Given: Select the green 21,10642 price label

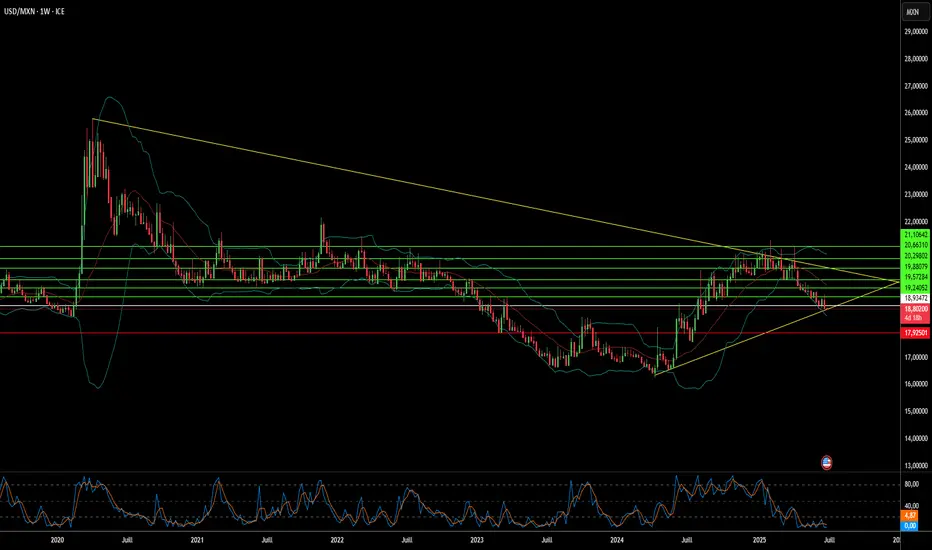Looking at the screenshot, I should [916, 234].
